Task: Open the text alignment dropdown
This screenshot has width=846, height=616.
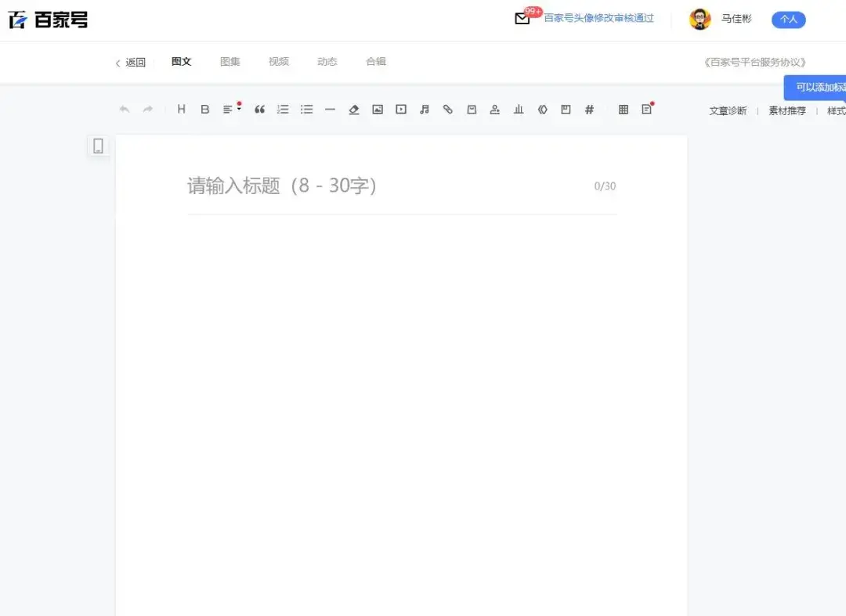Action: click(x=231, y=108)
